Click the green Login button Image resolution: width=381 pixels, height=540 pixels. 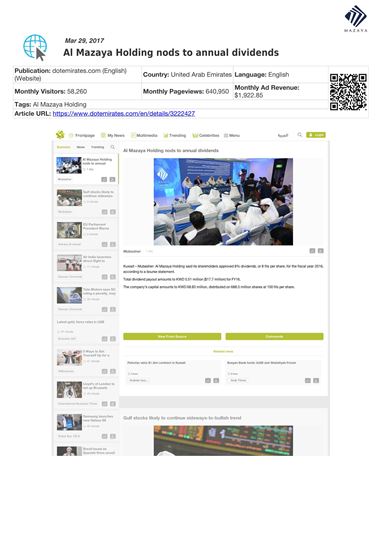click(x=316, y=135)
